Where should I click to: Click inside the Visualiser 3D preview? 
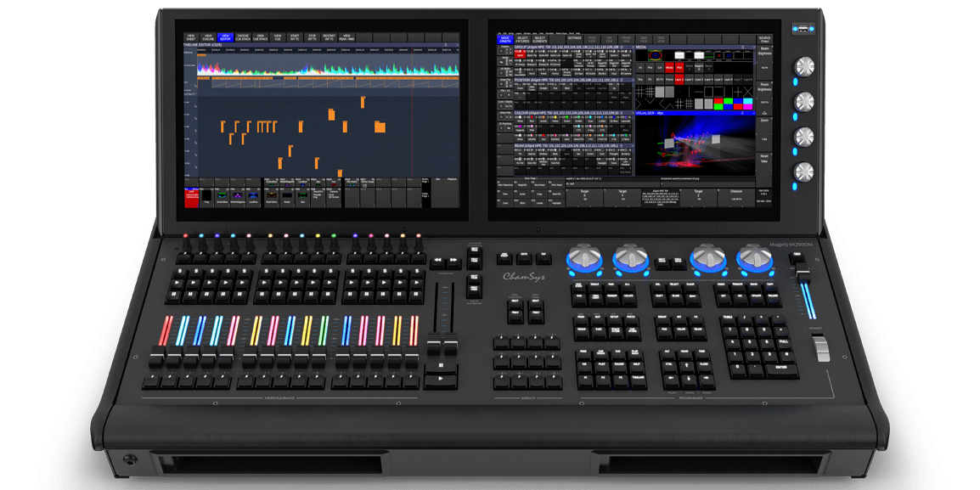693,144
